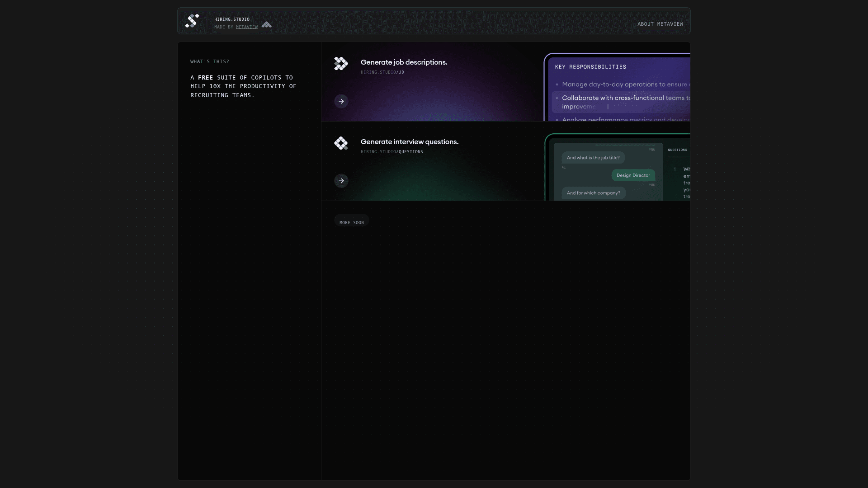Image resolution: width=868 pixels, height=488 pixels.
Task: Open the METAVIEW link in the header
Action: point(247,27)
